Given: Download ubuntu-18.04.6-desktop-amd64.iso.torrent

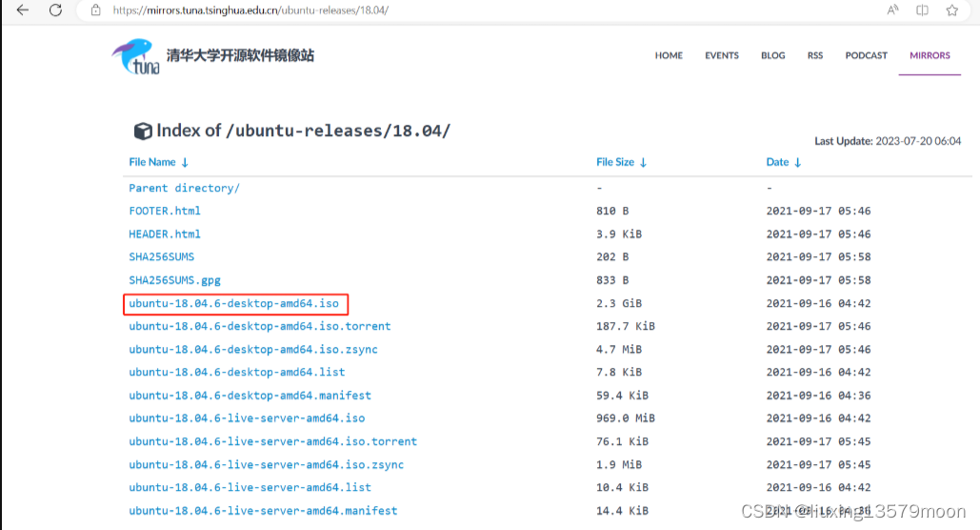Looking at the screenshot, I should point(260,326).
